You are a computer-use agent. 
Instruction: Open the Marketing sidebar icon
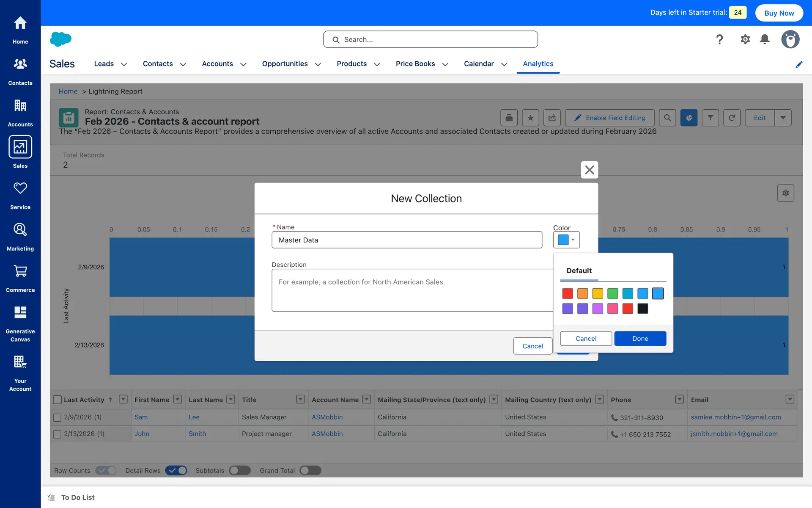pyautogui.click(x=20, y=230)
